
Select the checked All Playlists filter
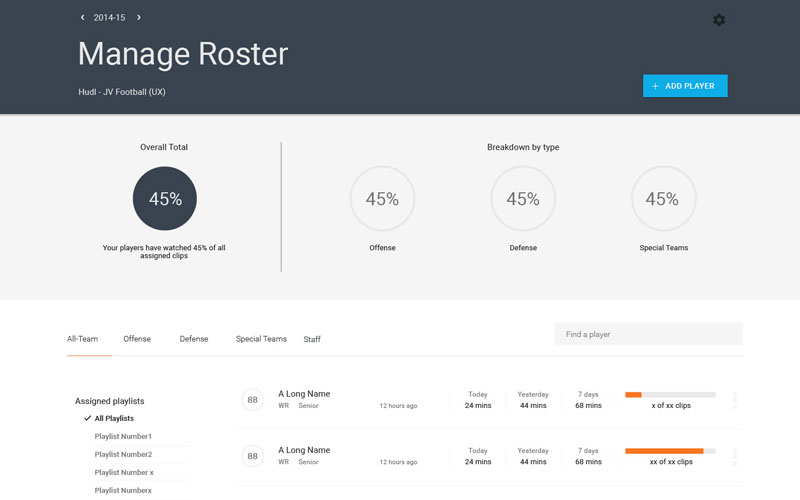pos(113,418)
